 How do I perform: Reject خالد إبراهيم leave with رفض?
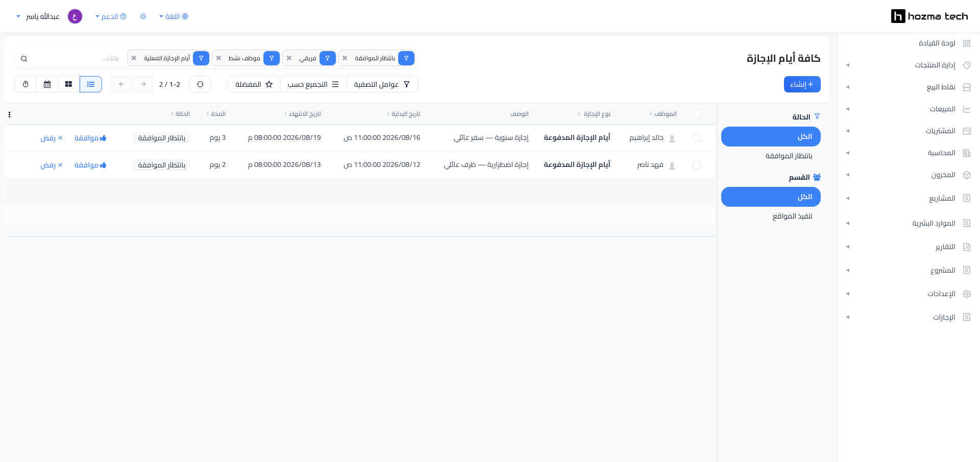tap(51, 138)
